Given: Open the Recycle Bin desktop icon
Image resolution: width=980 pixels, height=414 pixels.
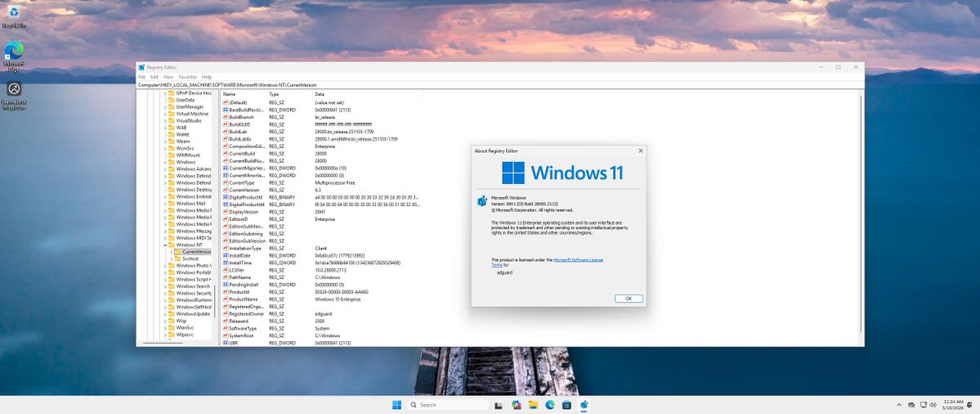Looking at the screenshot, I should point(14,16).
